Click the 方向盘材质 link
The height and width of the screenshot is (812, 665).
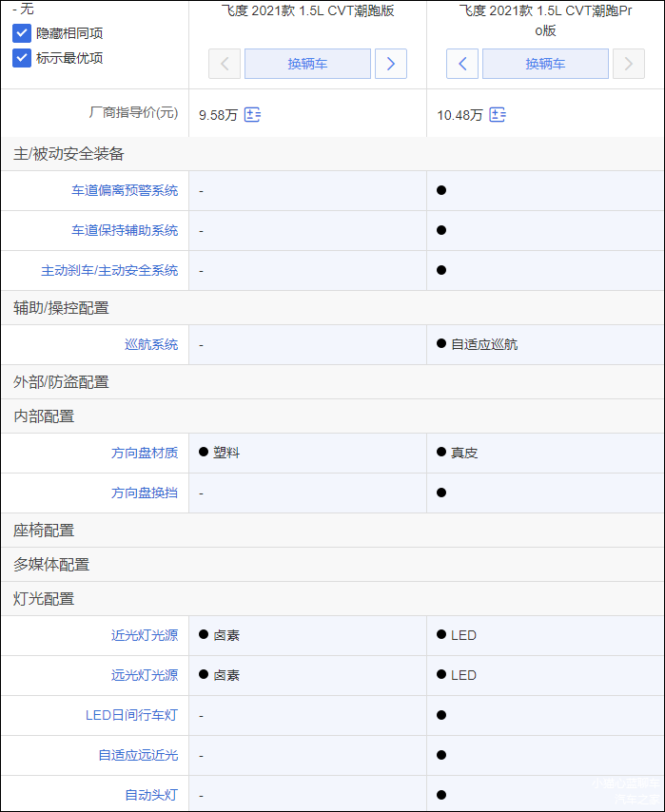pos(145,453)
